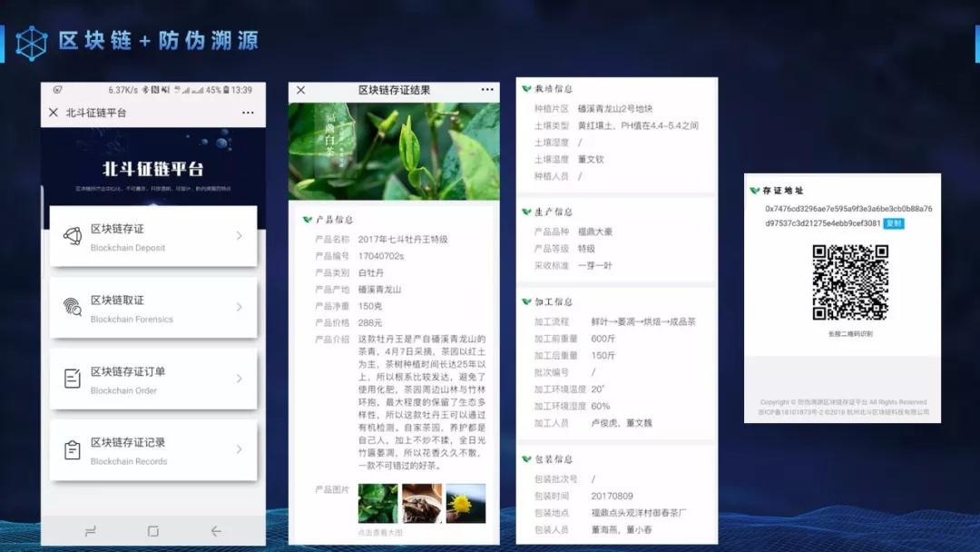Click the 点击查看大图 link
980x552 pixels.
(x=380, y=533)
